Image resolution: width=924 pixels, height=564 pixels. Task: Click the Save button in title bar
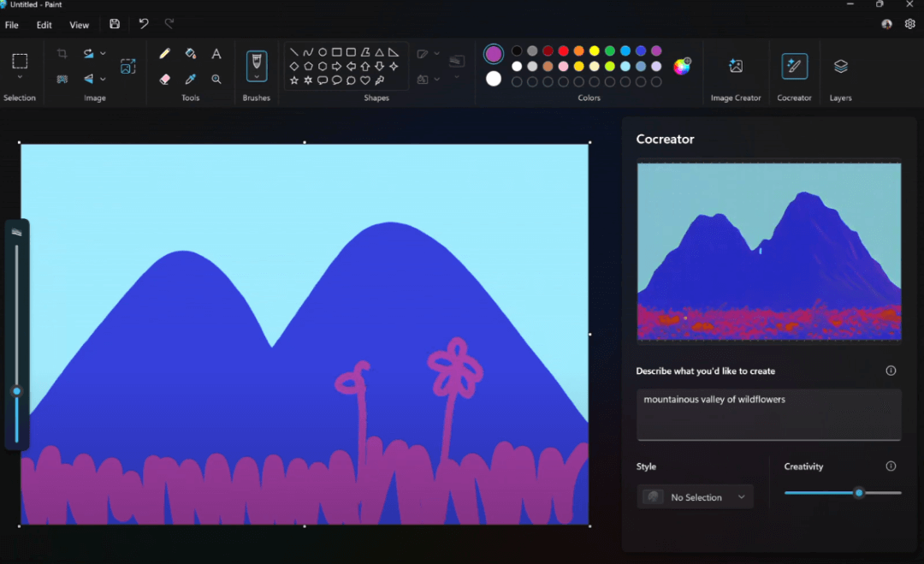point(115,24)
